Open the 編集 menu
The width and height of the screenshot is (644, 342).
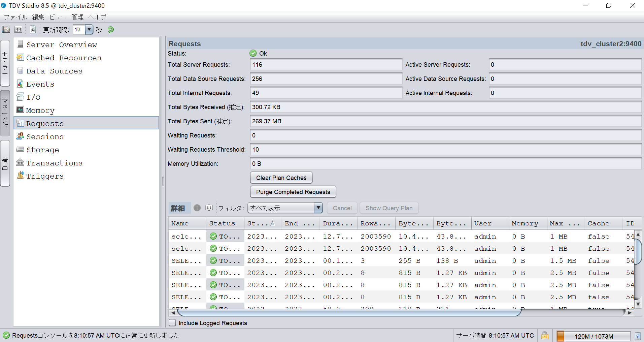38,17
